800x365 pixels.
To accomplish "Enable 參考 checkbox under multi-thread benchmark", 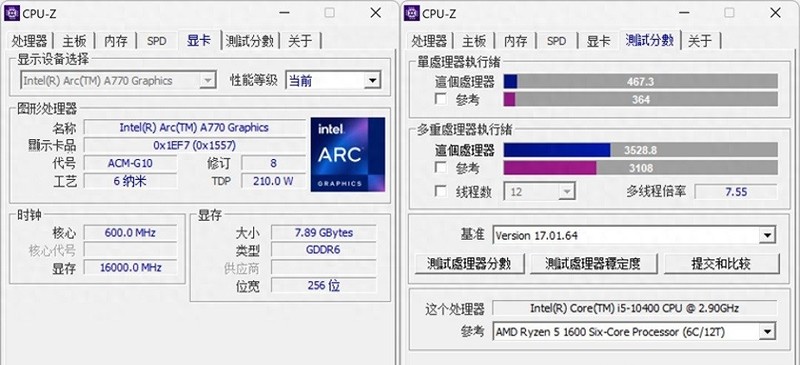I will coord(441,167).
